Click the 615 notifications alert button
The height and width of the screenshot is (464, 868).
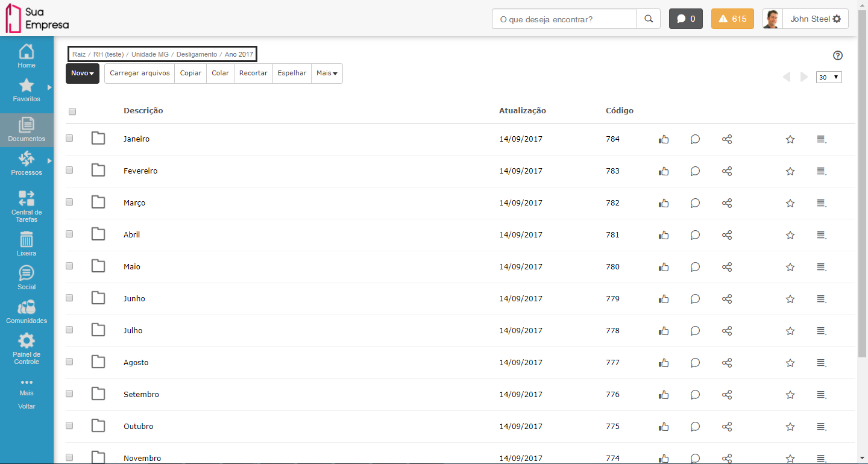point(732,19)
